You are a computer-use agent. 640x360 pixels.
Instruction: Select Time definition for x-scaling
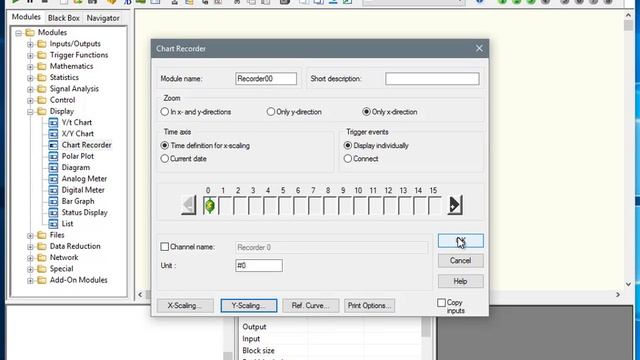pos(164,145)
